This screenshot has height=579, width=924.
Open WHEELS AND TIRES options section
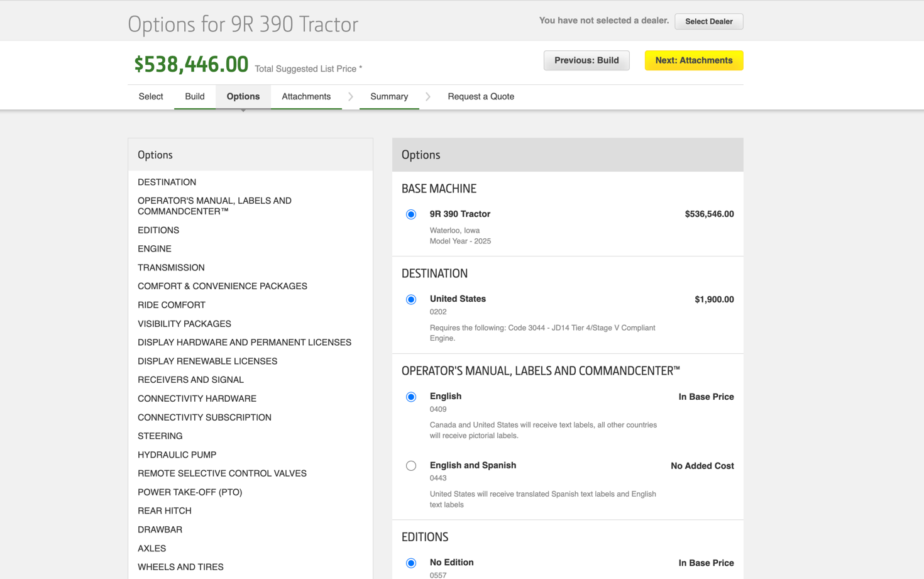tap(180, 567)
